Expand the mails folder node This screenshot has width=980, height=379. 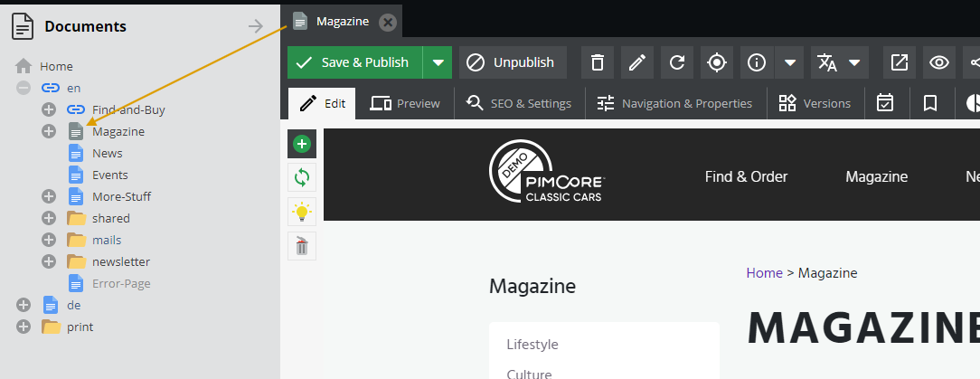pyautogui.click(x=49, y=240)
